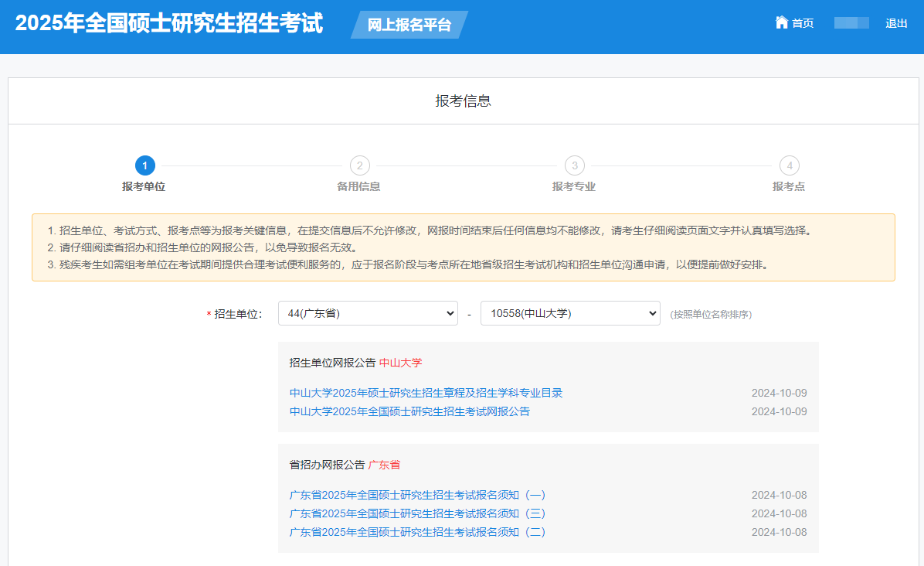Open the school dropdown showing 10558(中山大学)
Viewport: 924px width, 566px height.
[x=570, y=313]
